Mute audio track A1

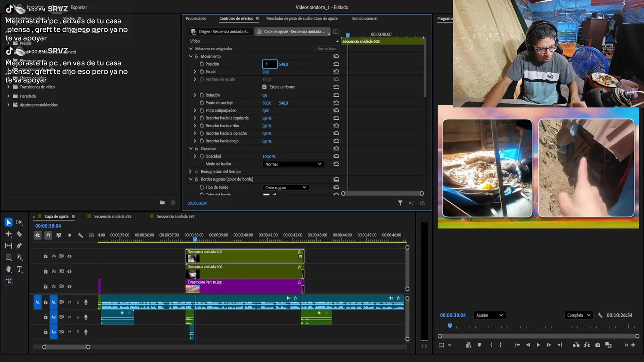tap(69, 302)
